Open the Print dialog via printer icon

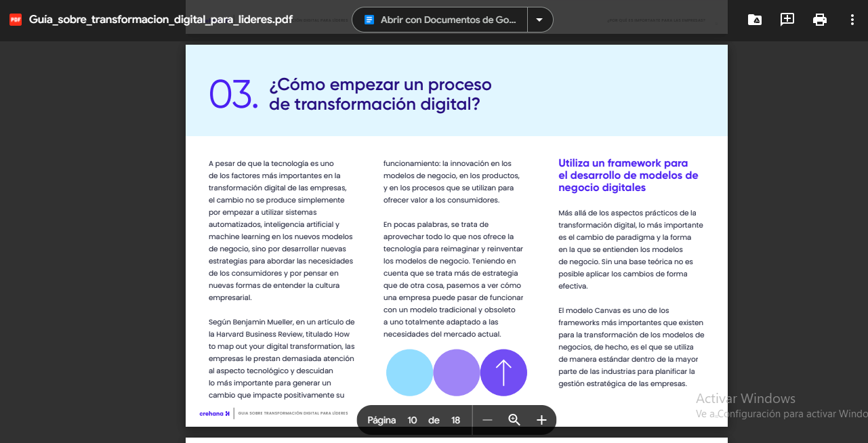(x=819, y=19)
